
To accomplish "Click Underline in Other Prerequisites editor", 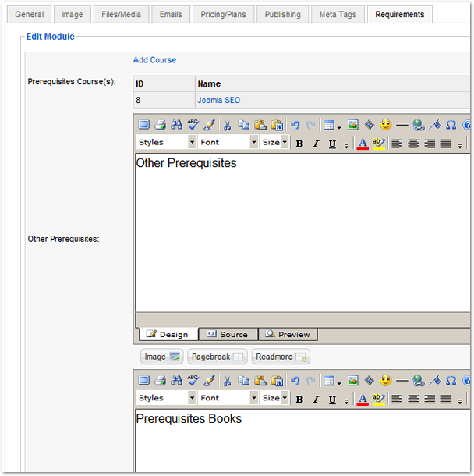I will click(x=332, y=144).
